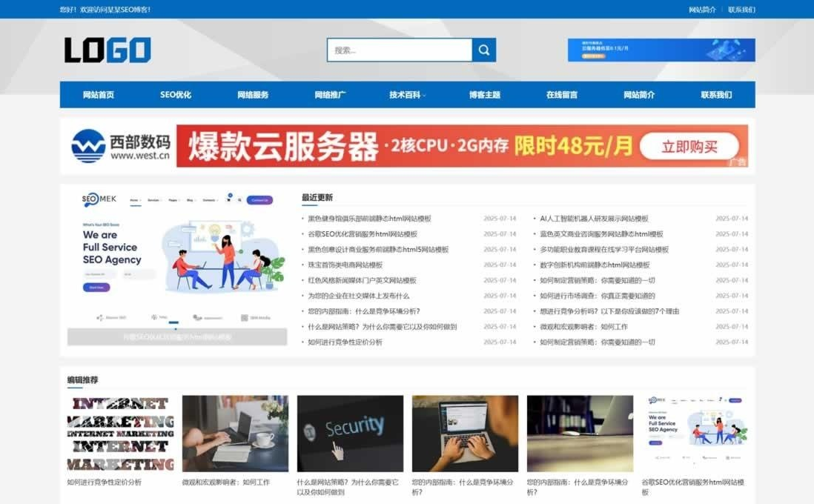Click the 什么是网站策略 caption under the Security thumbnail

click(x=348, y=487)
